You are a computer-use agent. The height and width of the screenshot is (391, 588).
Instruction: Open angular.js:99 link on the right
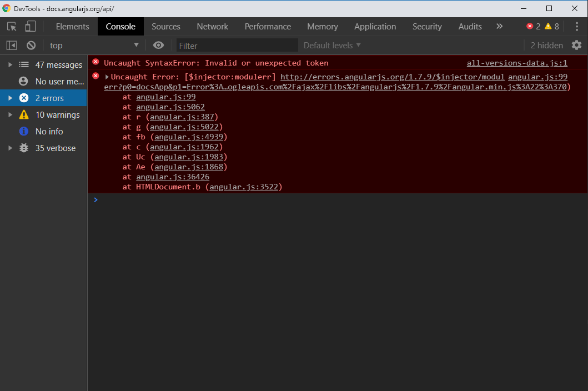pos(537,77)
